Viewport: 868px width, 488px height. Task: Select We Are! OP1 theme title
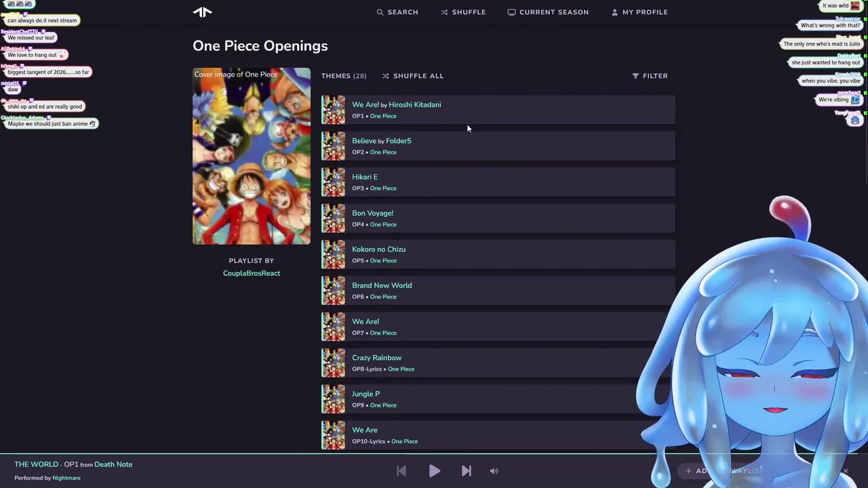(x=366, y=104)
